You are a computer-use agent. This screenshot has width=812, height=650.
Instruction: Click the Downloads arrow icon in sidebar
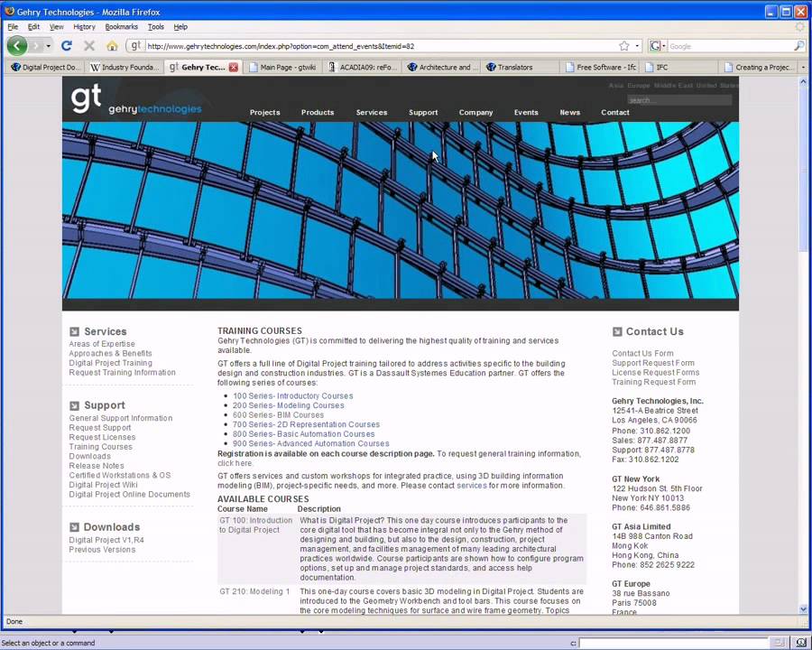[74, 527]
